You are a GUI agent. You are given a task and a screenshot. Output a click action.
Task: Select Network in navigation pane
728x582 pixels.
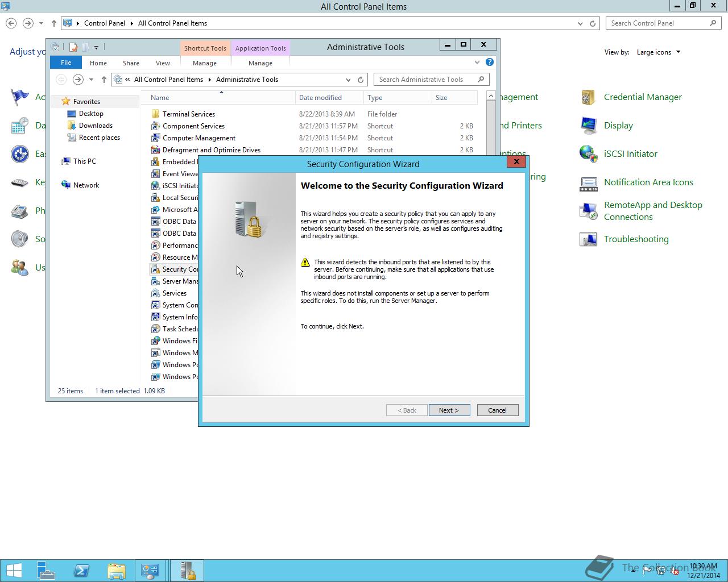(86, 185)
